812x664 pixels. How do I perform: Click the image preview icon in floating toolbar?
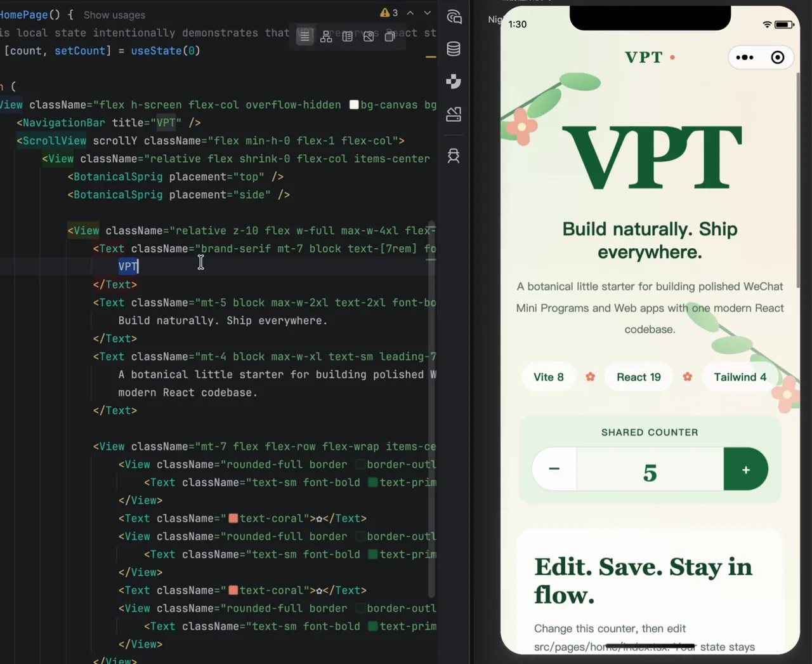point(369,37)
